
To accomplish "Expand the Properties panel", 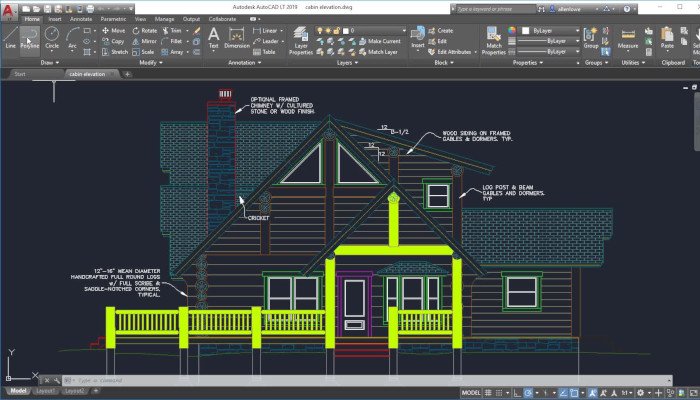I will pos(527,62).
